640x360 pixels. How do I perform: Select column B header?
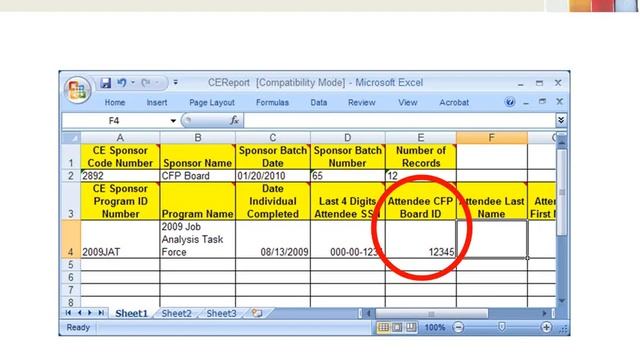click(x=198, y=138)
